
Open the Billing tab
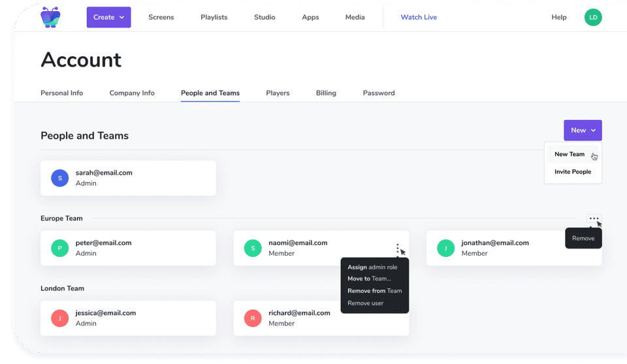pyautogui.click(x=326, y=93)
